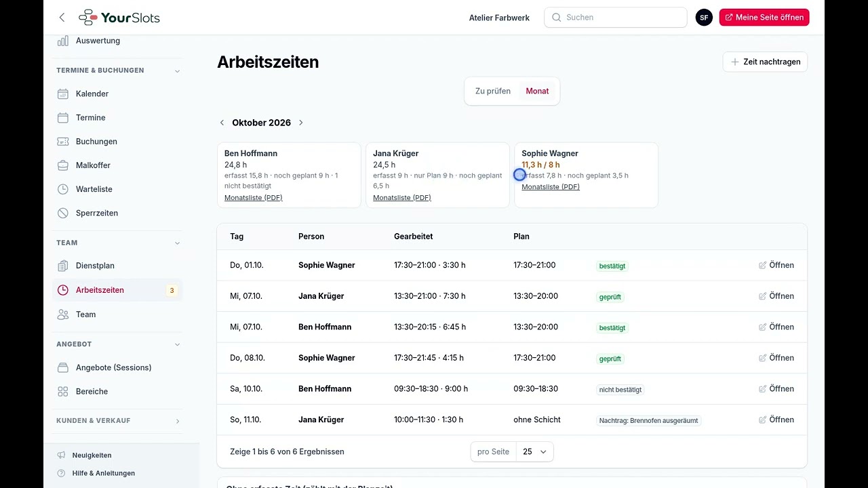Viewport: 868px width, 488px height.
Task: Open the Do, 01.10. Sophie Wagner entry
Action: [x=776, y=265]
